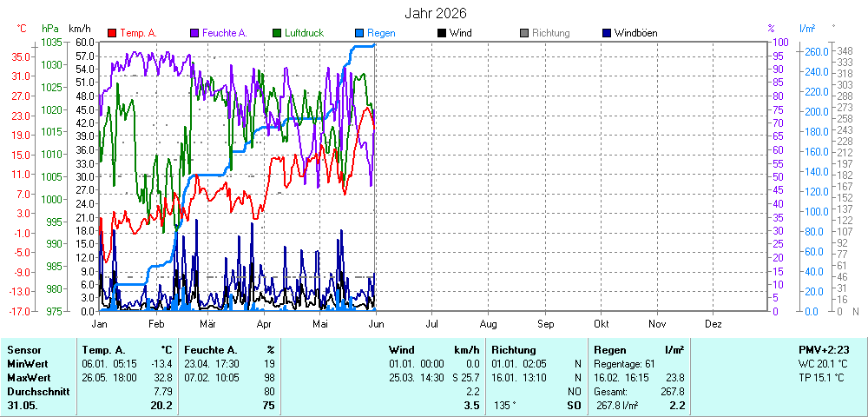
Task: Click the hPa axis unit label
Action: [50, 29]
